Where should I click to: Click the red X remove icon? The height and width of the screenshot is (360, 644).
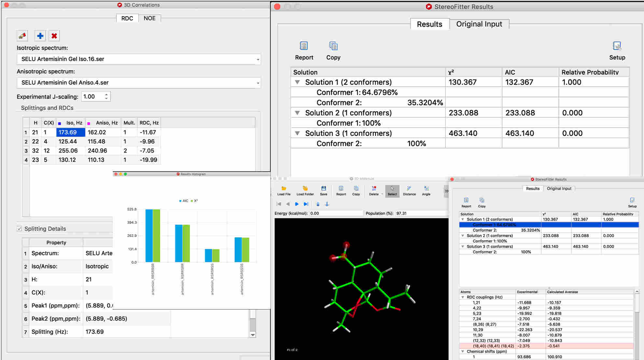tap(54, 36)
